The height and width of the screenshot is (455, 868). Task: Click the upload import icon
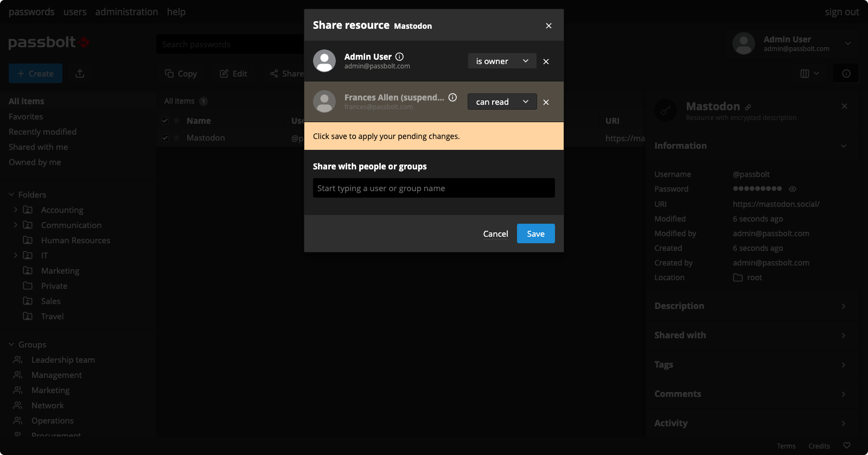pyautogui.click(x=80, y=73)
